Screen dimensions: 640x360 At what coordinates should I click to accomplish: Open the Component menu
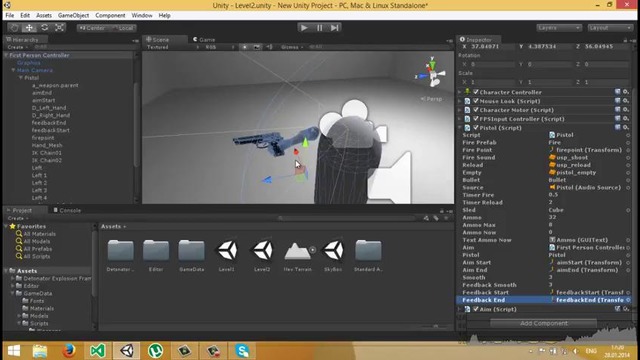110,16
